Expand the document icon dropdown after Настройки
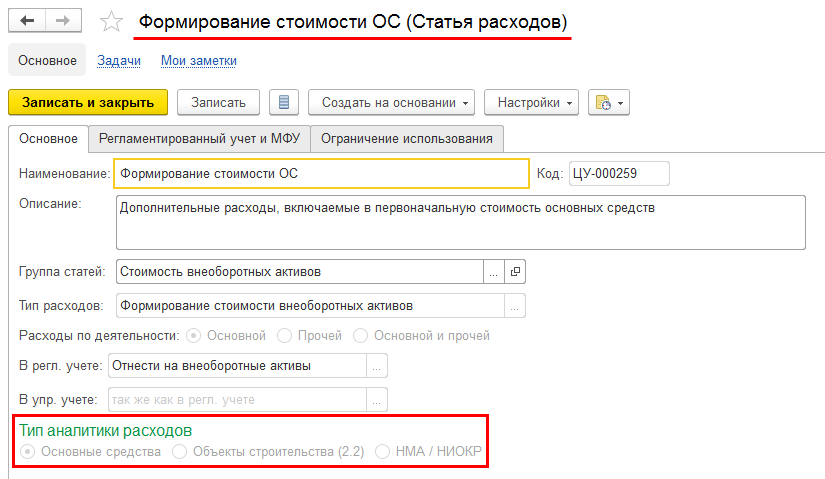This screenshot has height=479, width=825. [608, 102]
